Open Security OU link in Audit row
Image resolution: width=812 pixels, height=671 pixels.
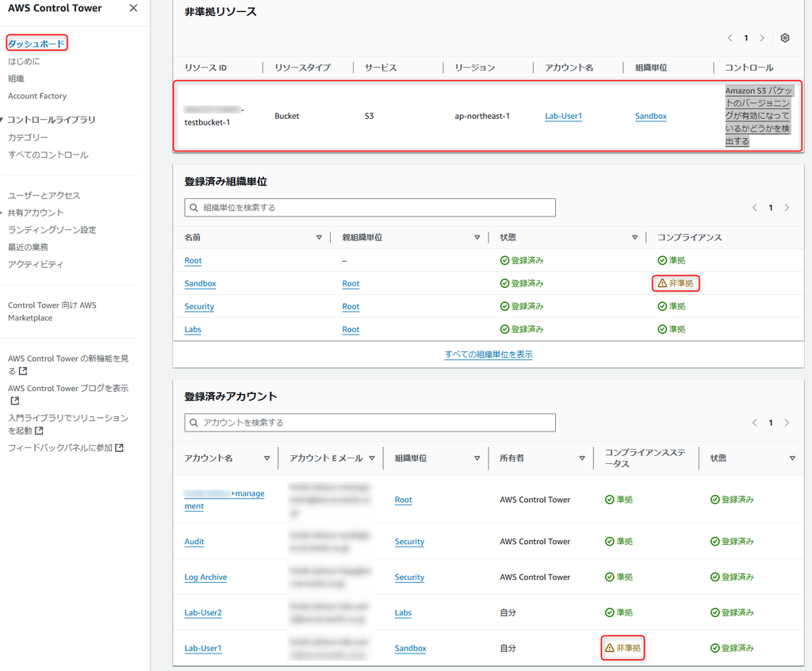410,542
